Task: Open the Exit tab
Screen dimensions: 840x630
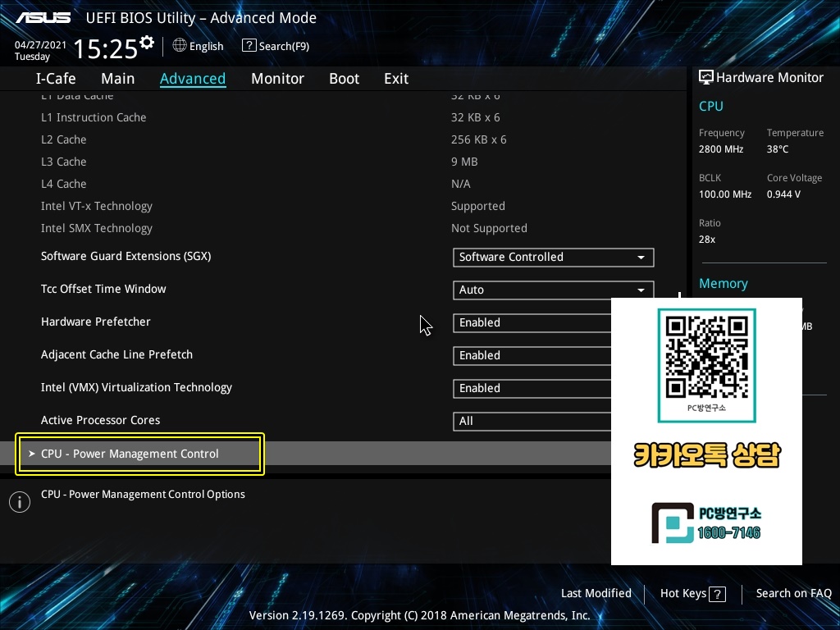Action: pos(396,79)
